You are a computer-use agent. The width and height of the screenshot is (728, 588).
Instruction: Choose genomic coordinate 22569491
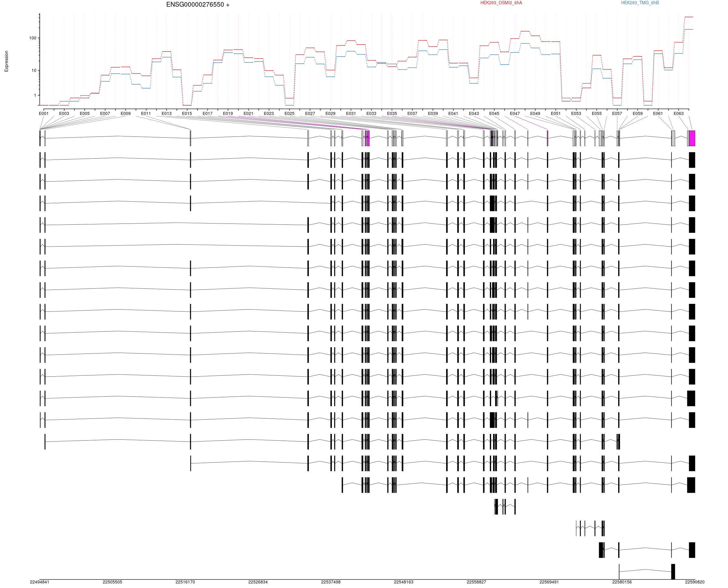pyautogui.click(x=549, y=582)
